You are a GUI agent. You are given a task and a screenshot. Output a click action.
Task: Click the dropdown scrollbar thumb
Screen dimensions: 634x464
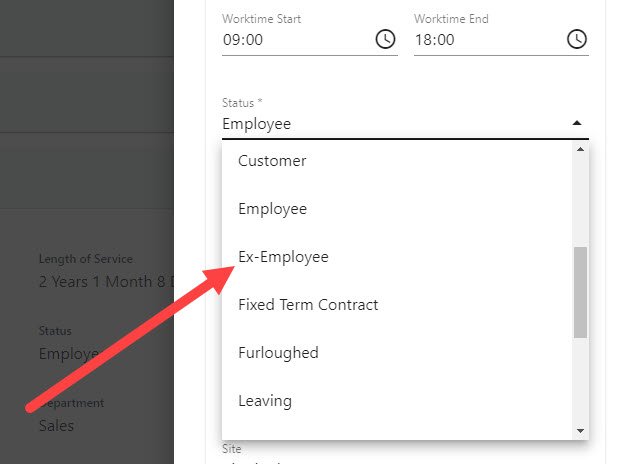pos(580,292)
